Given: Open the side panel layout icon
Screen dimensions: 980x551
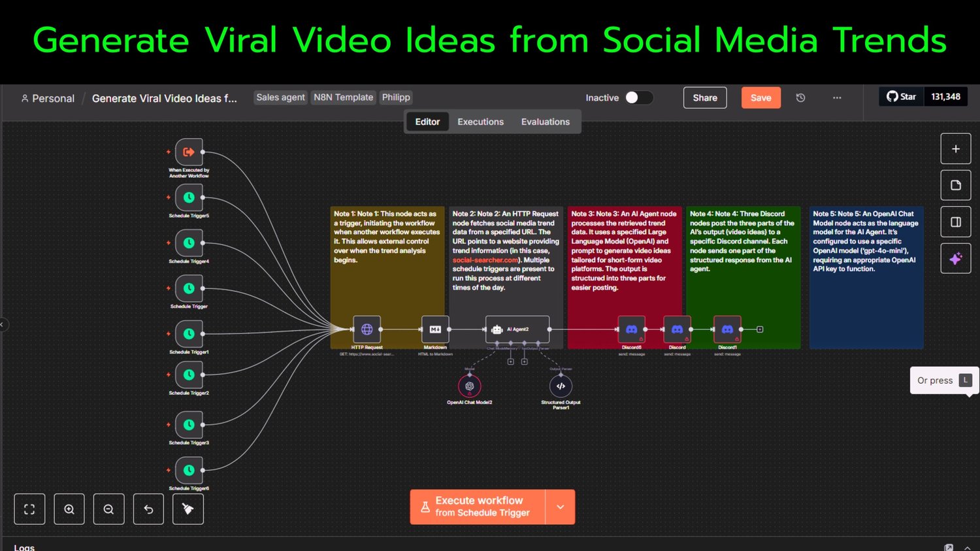Looking at the screenshot, I should coord(956,222).
